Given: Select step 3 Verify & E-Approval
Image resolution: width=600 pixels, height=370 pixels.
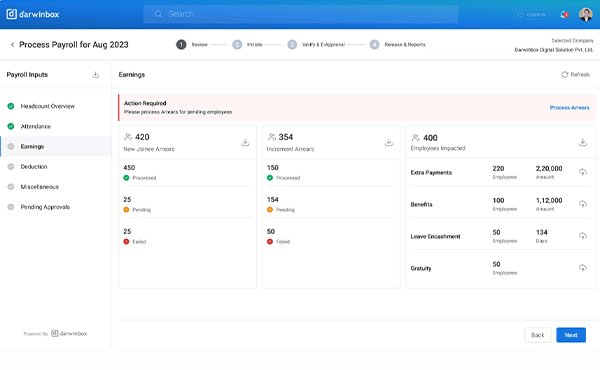Looking at the screenshot, I should (x=316, y=45).
